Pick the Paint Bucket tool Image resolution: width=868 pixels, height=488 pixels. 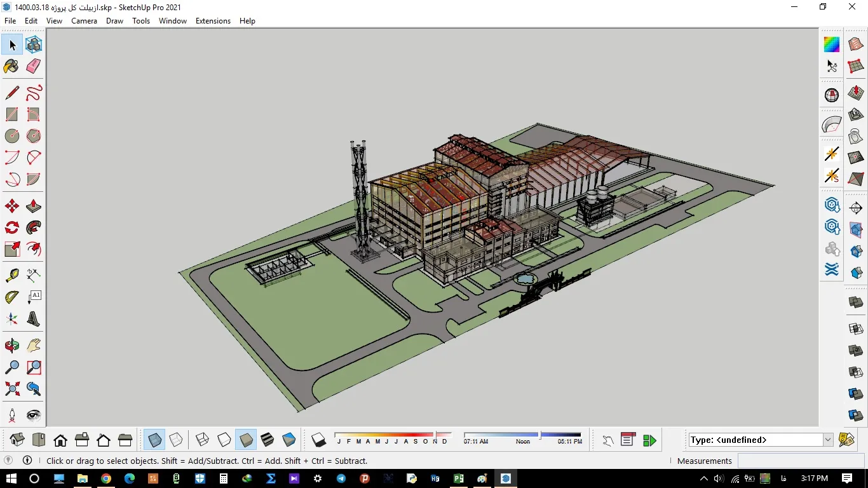pos(11,66)
